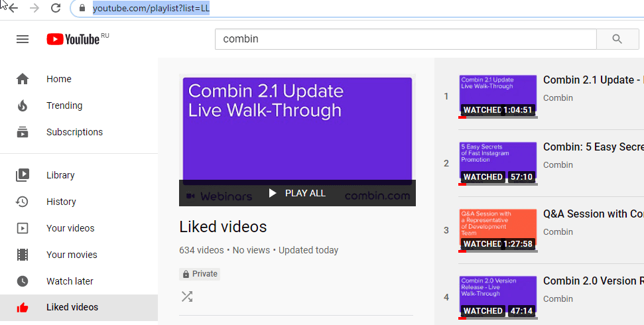This screenshot has height=325, width=644.
Task: Click the 'Liked videos' playlist heading
Action: tap(223, 227)
